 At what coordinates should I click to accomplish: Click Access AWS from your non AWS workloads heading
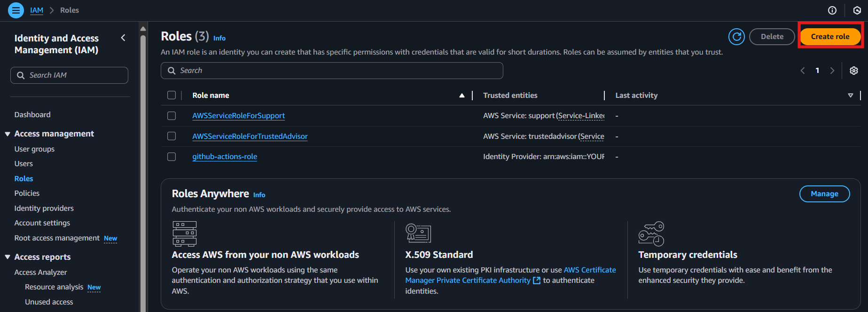click(266, 255)
